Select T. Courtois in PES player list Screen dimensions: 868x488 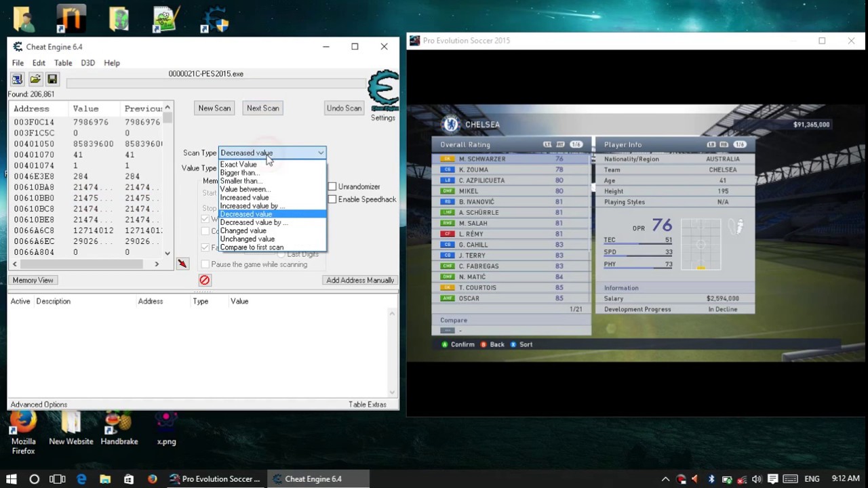[x=511, y=287]
